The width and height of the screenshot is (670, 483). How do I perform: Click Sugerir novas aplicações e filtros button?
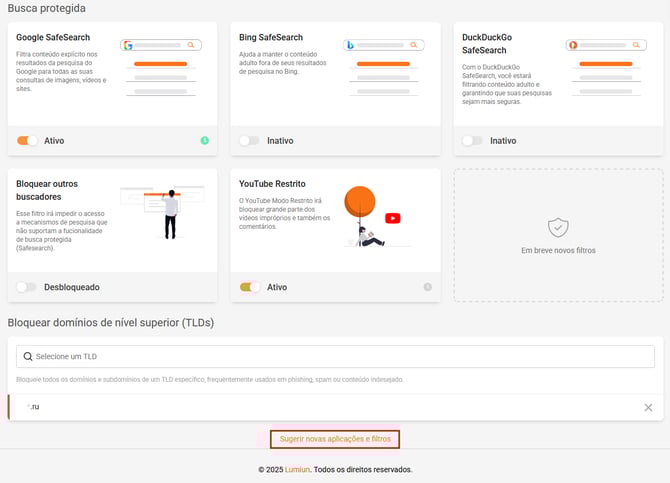point(335,439)
